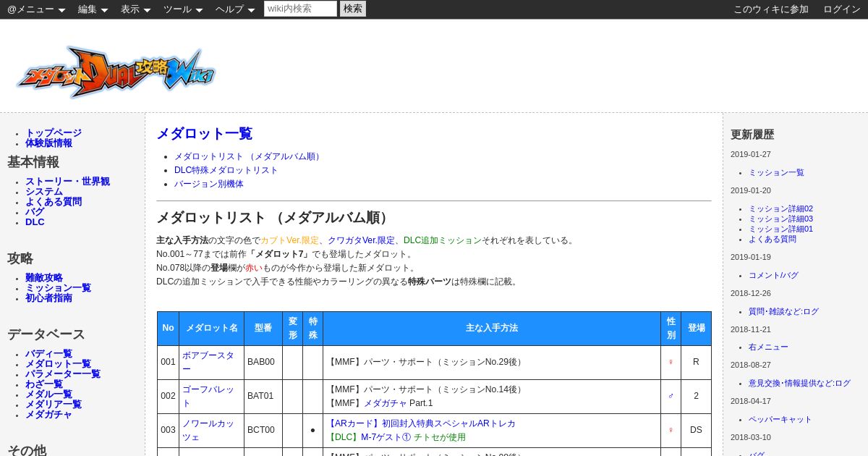
Task: Open the 表示 dropdown menu
Action: tap(135, 9)
